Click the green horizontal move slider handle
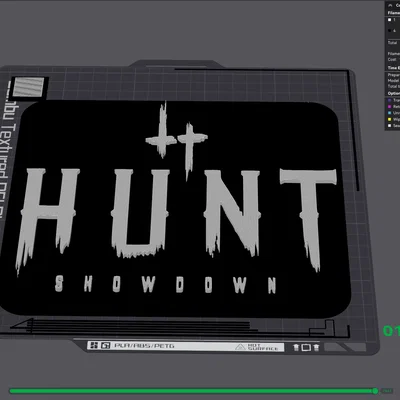 (375, 391)
